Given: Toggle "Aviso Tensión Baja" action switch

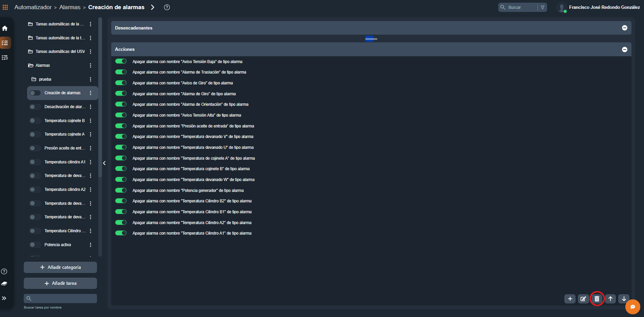Looking at the screenshot, I should click(121, 61).
